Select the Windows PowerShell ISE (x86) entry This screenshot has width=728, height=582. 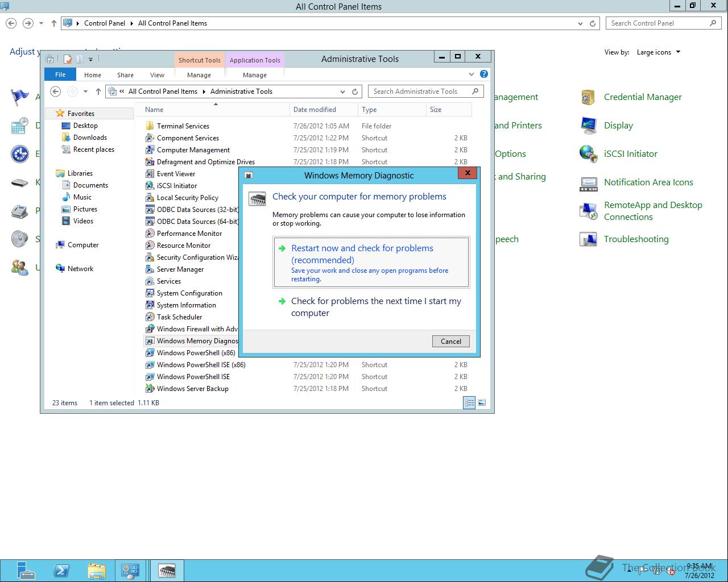[201, 365]
